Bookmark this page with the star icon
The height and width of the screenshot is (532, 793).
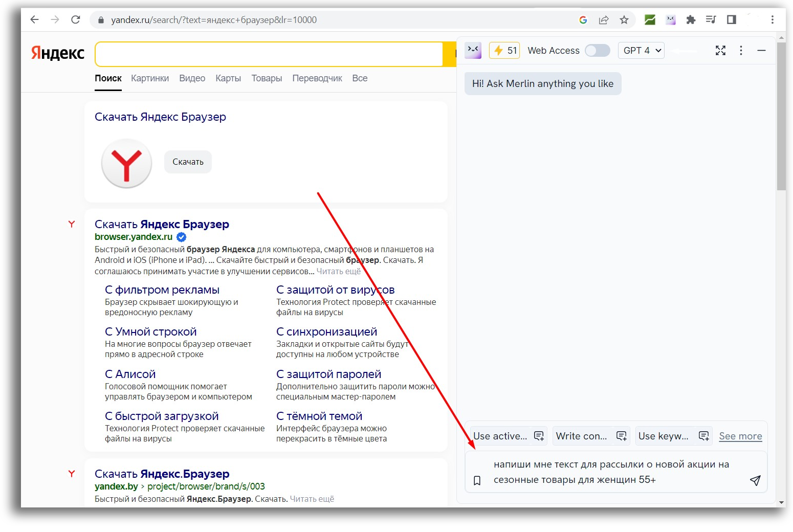(624, 20)
